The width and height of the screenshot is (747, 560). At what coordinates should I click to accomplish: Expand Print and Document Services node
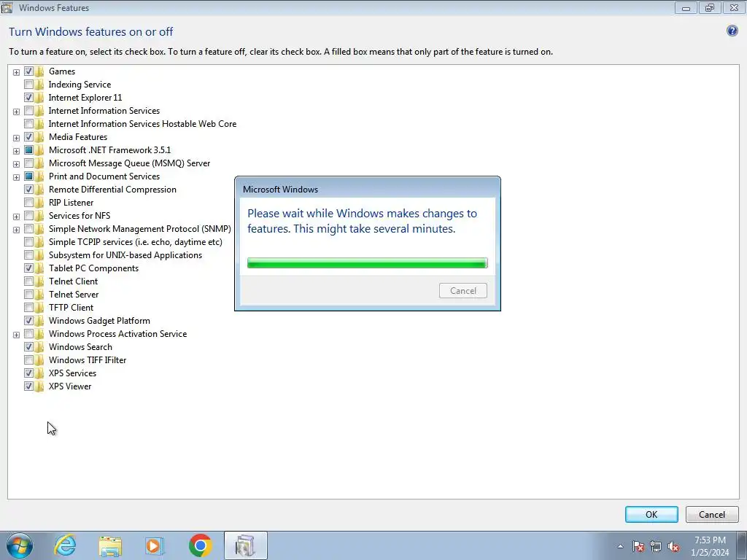[16, 177]
